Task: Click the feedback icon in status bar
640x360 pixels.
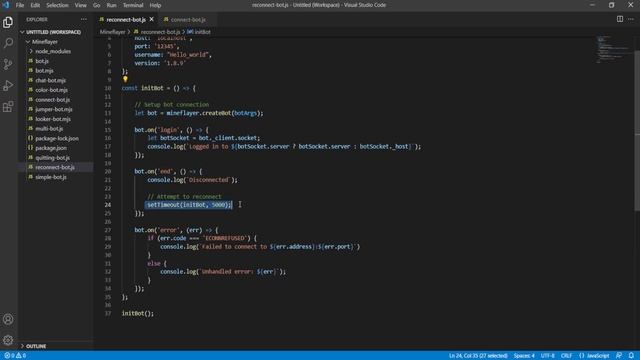Action: tap(619, 356)
